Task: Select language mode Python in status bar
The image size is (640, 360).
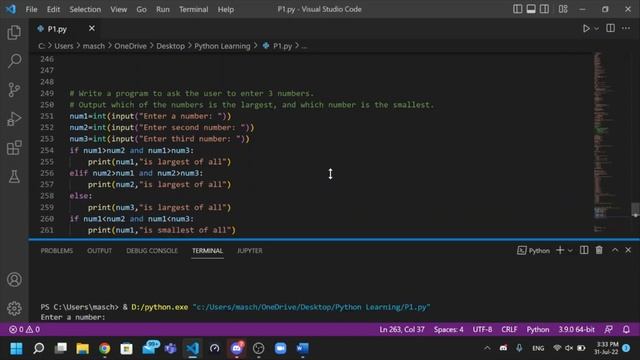Action: point(538,329)
